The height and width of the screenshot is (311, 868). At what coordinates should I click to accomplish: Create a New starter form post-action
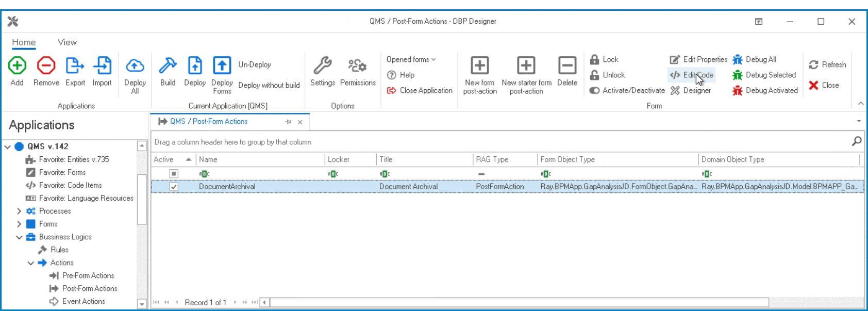click(526, 75)
